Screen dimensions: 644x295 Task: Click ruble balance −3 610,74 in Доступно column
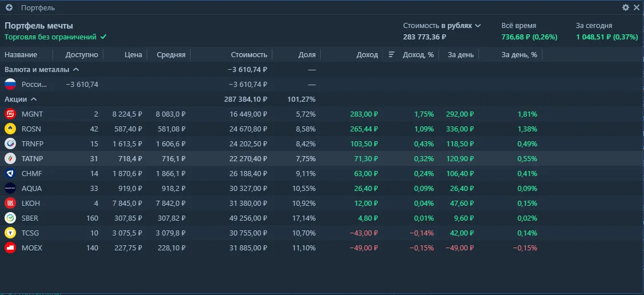click(x=82, y=85)
